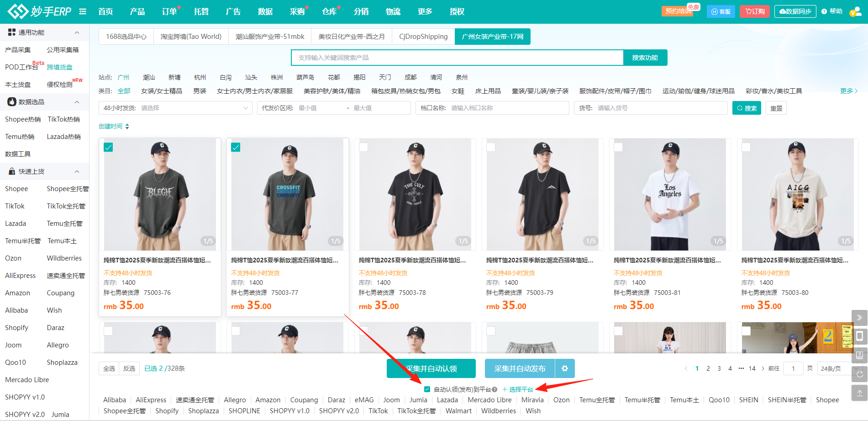The width and height of the screenshot is (868, 421).
Task: Toggle 自动认领(发布)到平台 checkbox
Action: point(427,389)
